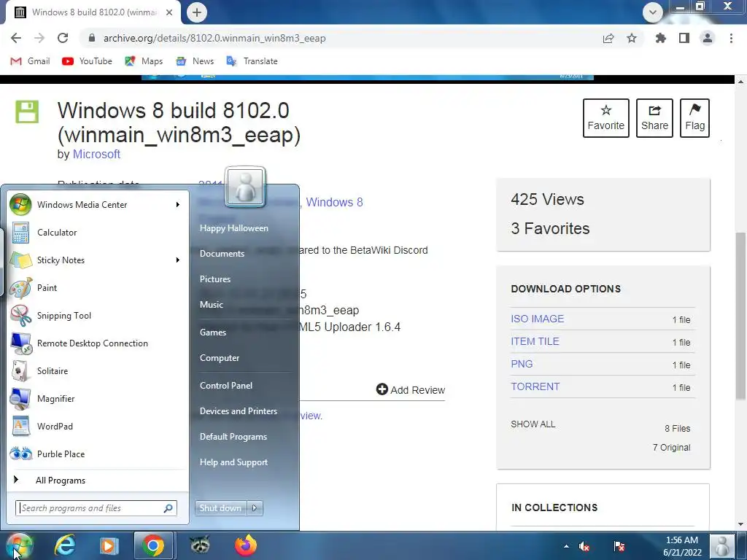Launch Firefox from the taskbar

tap(246, 545)
